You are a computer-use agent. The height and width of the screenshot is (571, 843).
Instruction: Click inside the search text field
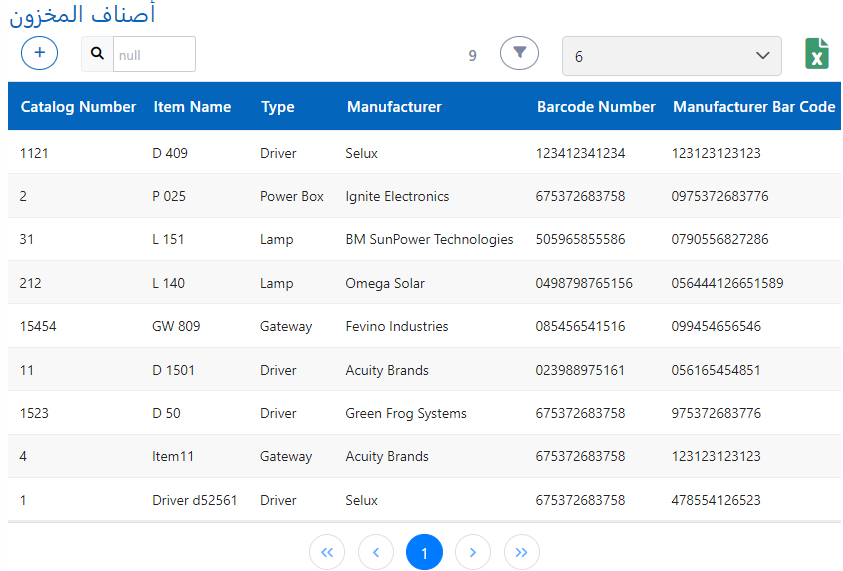click(154, 54)
